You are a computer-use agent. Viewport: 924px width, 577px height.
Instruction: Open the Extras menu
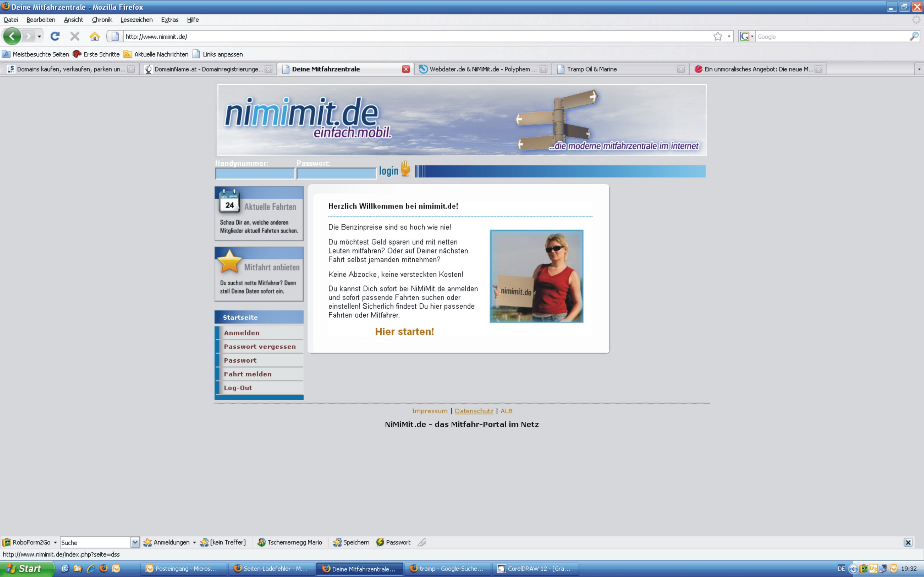170,20
